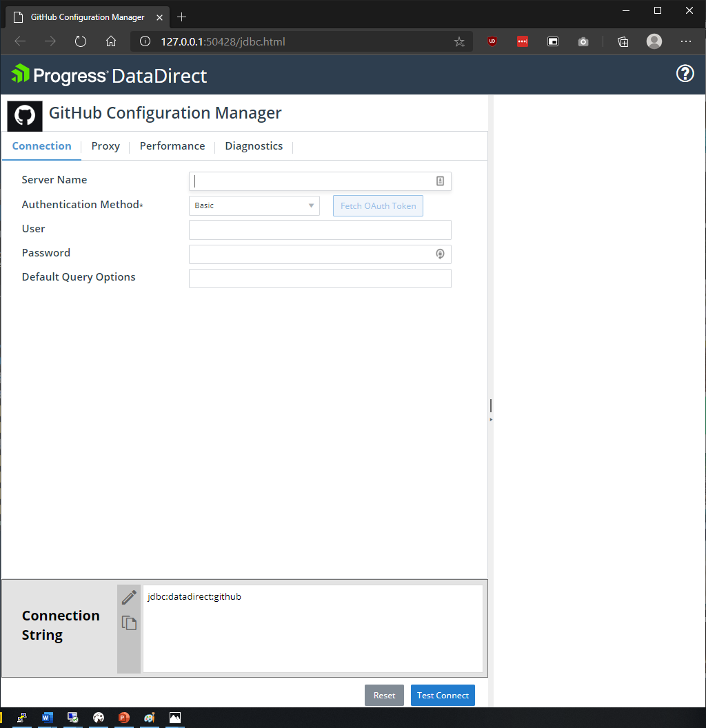Screen dimensions: 706x728
Task: Open the uBlock Origin extension
Action: click(492, 41)
